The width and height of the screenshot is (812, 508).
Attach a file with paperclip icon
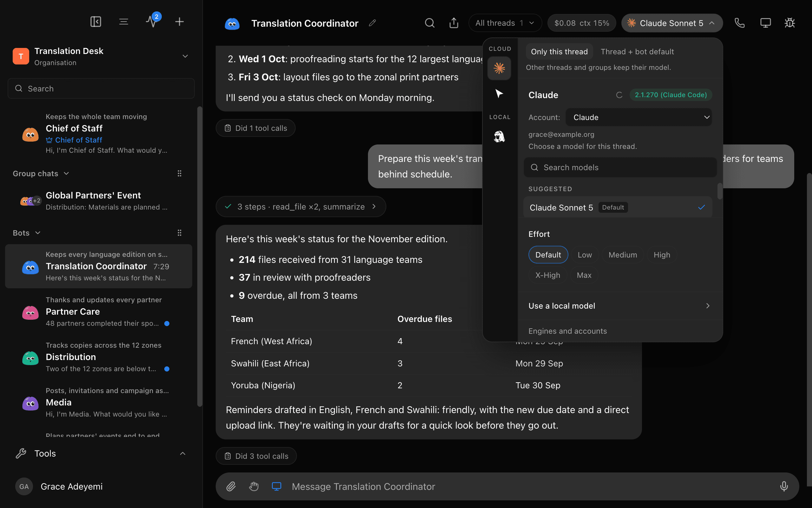point(231,486)
